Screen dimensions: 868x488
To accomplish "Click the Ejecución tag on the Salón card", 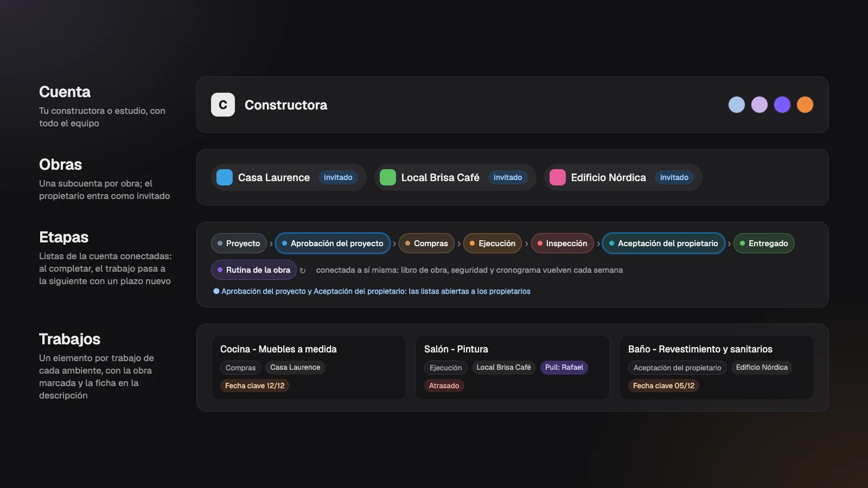I will tap(445, 368).
